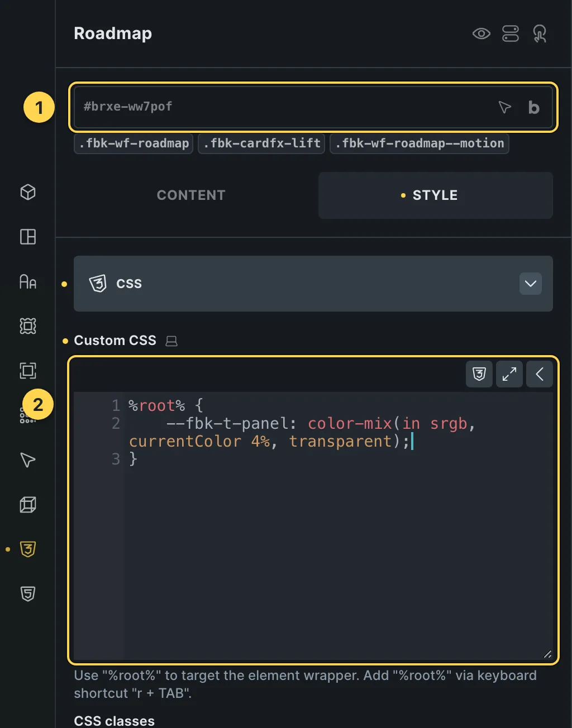572x728 pixels.
Task: Open the typography Aa icon in sidebar
Action: [28, 281]
